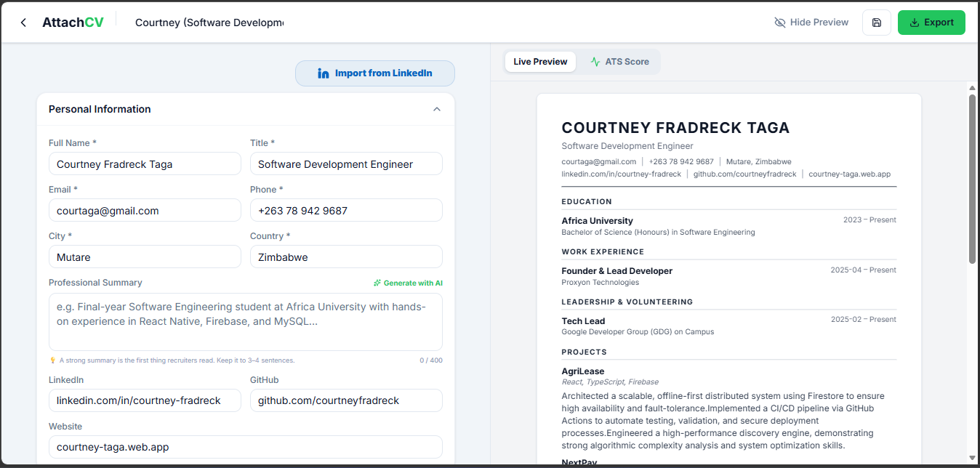The width and height of the screenshot is (980, 468).
Task: Hide the preview panel
Action: pyautogui.click(x=811, y=23)
